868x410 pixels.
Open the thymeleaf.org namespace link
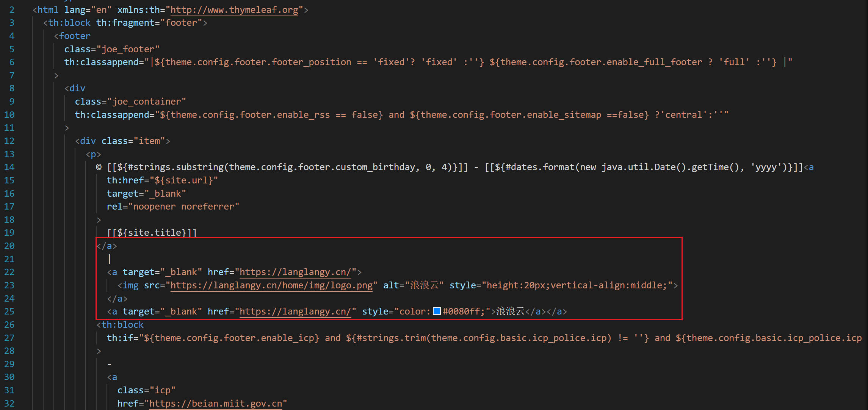pos(234,10)
